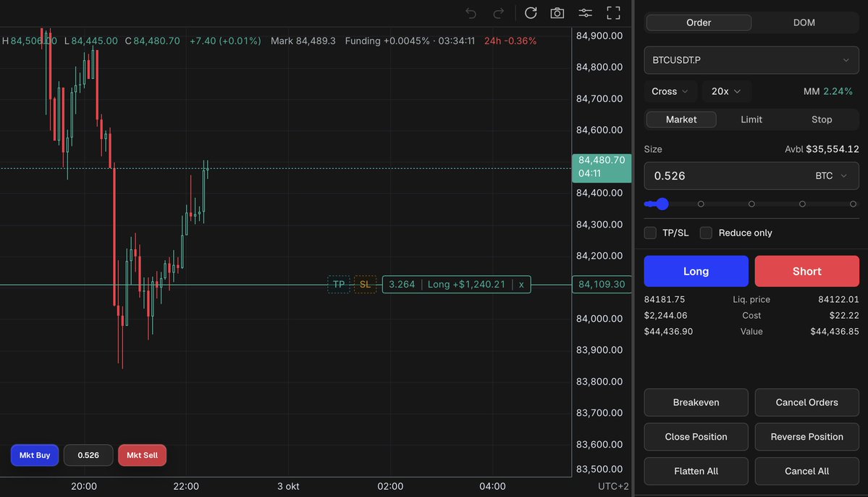Switch to the Order tab
The image size is (868, 497).
coord(699,22)
